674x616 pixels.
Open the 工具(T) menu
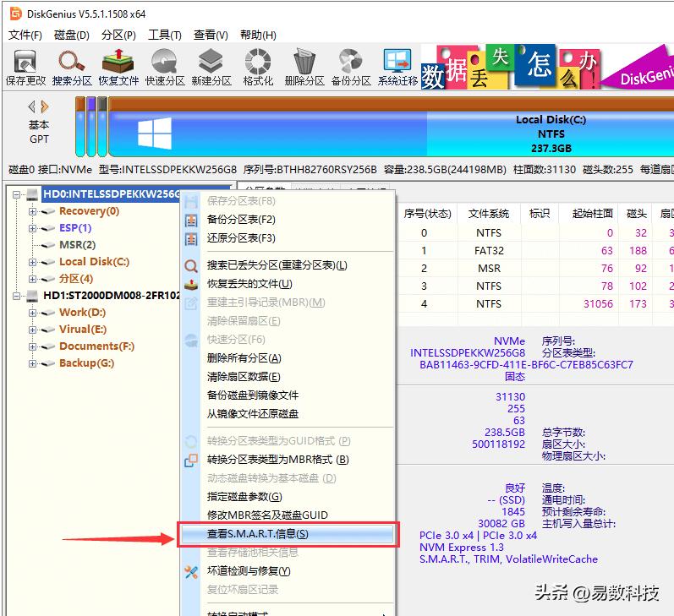pos(164,35)
